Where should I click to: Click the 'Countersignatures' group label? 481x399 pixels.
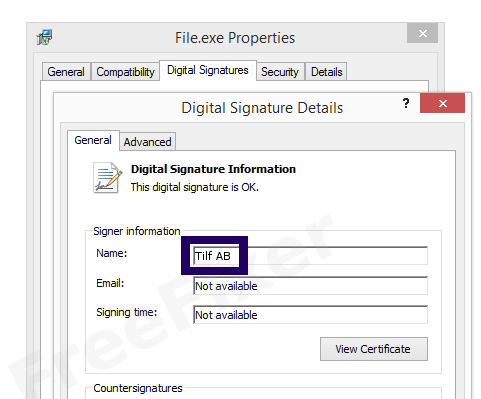pyautogui.click(x=138, y=388)
